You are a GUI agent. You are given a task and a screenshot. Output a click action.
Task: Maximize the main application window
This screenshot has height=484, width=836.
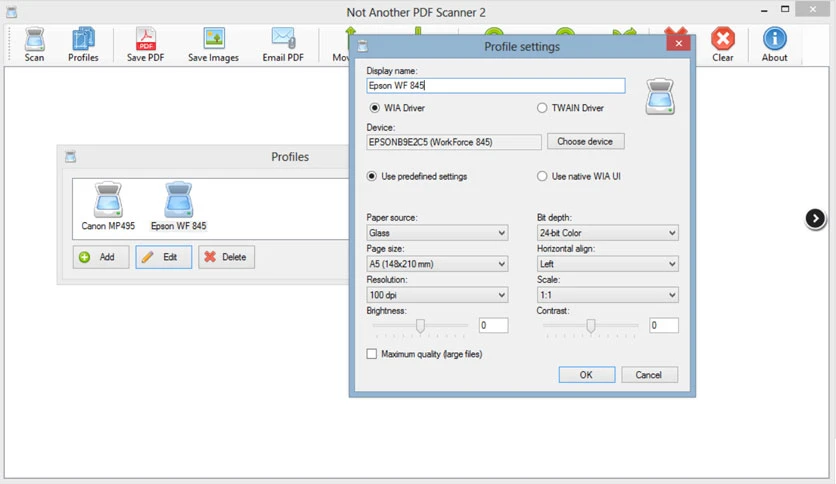point(785,9)
